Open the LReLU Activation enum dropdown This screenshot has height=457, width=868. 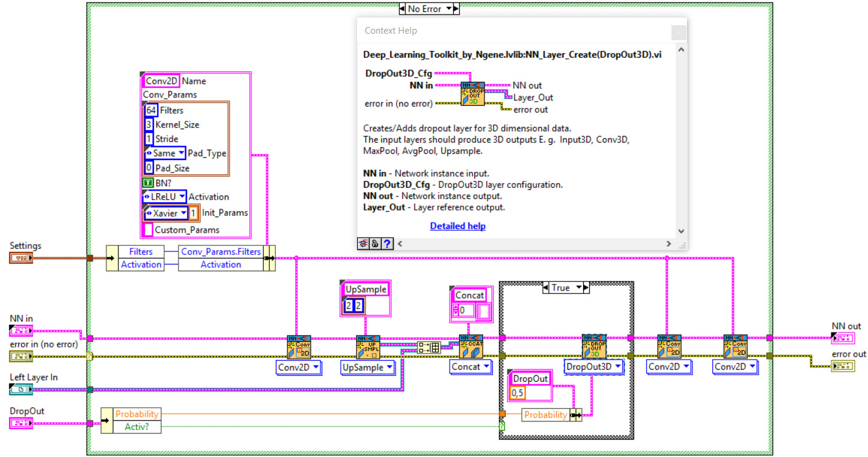click(164, 197)
